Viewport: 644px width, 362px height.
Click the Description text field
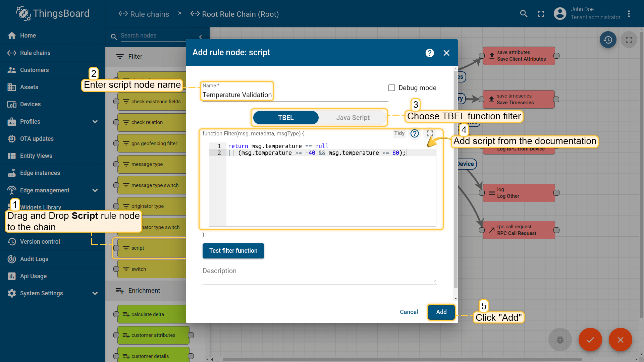pos(319,276)
